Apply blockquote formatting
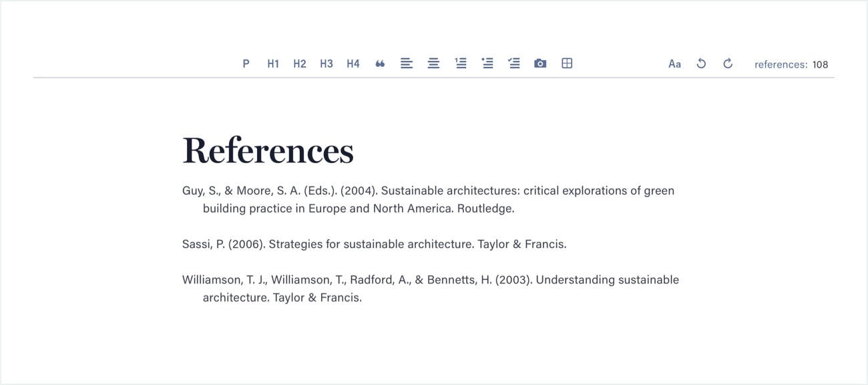868x385 pixels. [x=380, y=63]
